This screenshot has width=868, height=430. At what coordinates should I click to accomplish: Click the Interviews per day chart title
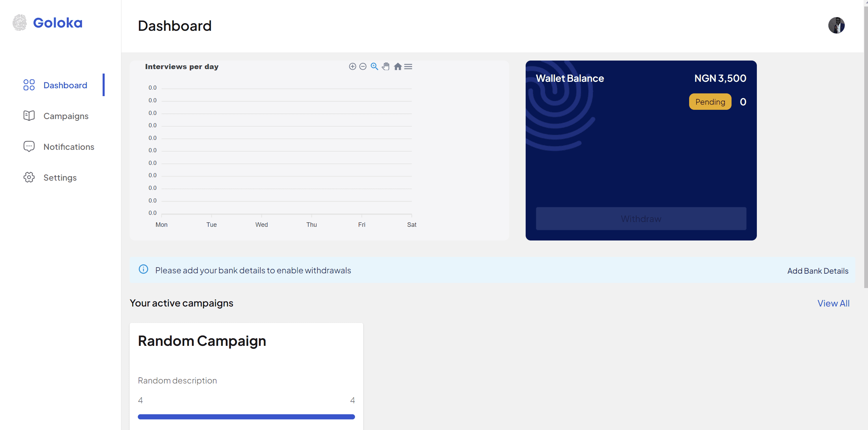click(182, 67)
